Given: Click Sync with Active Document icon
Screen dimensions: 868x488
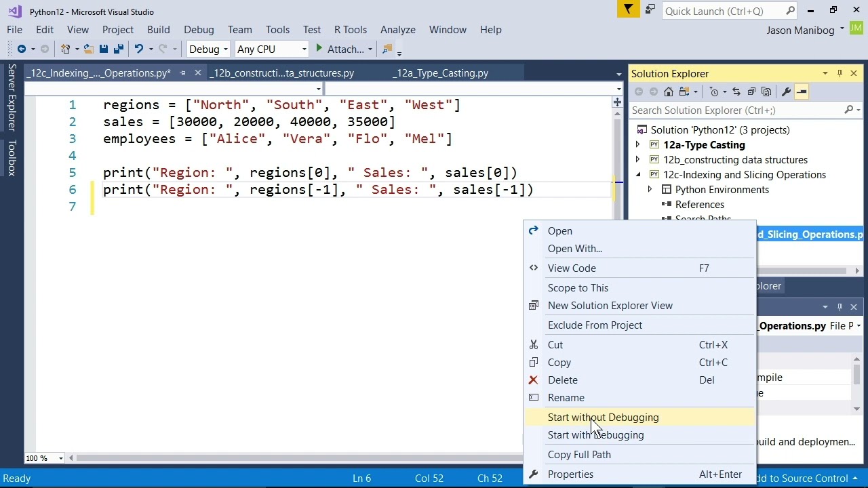Looking at the screenshot, I should (736, 91).
